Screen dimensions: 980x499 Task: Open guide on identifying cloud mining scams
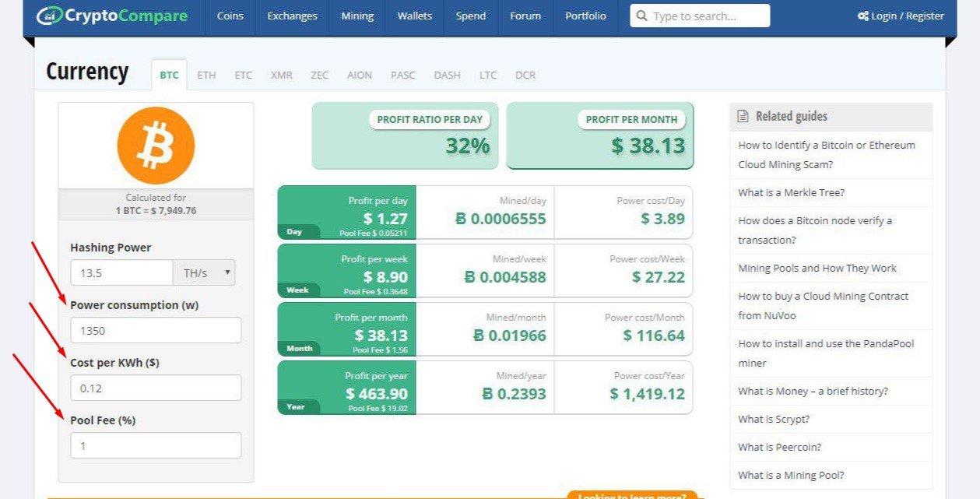tap(827, 155)
